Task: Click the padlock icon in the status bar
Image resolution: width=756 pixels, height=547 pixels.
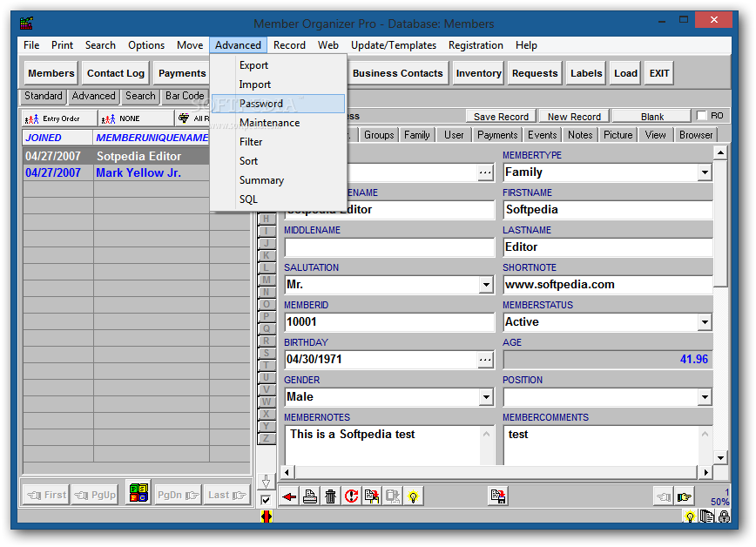Action: (x=724, y=517)
